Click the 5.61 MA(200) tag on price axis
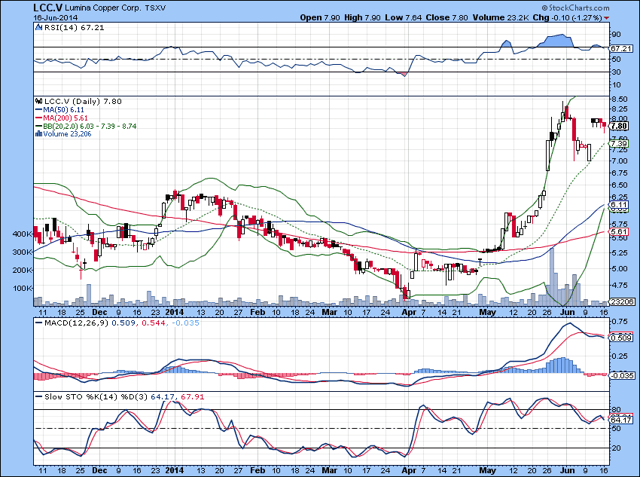The height and width of the screenshot is (477, 640). [x=619, y=231]
